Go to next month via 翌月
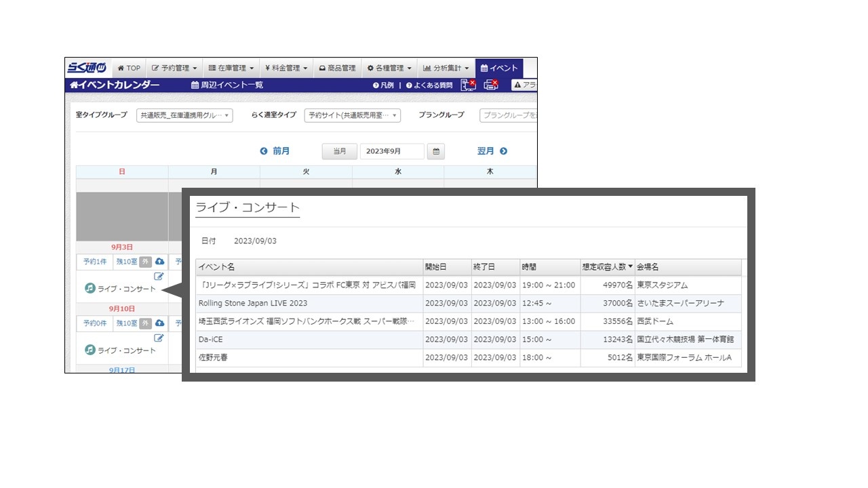Image resolution: width=868 pixels, height=488 pixels. pos(492,151)
